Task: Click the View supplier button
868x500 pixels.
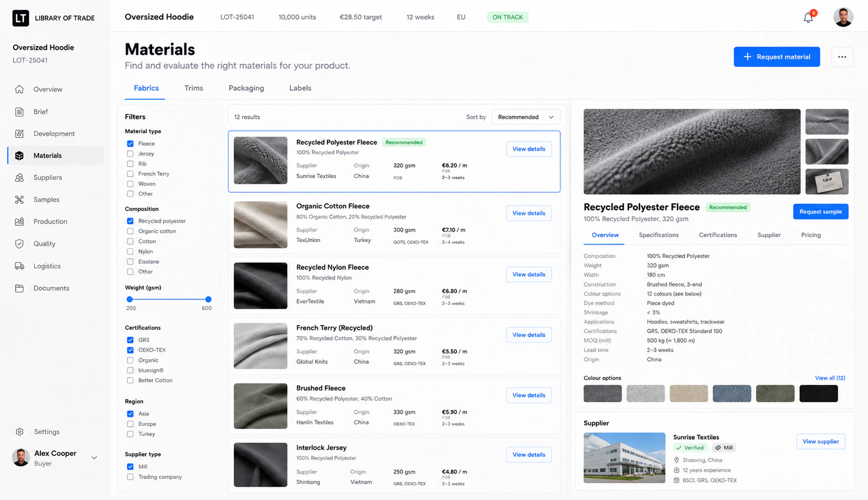Action: [821, 442]
